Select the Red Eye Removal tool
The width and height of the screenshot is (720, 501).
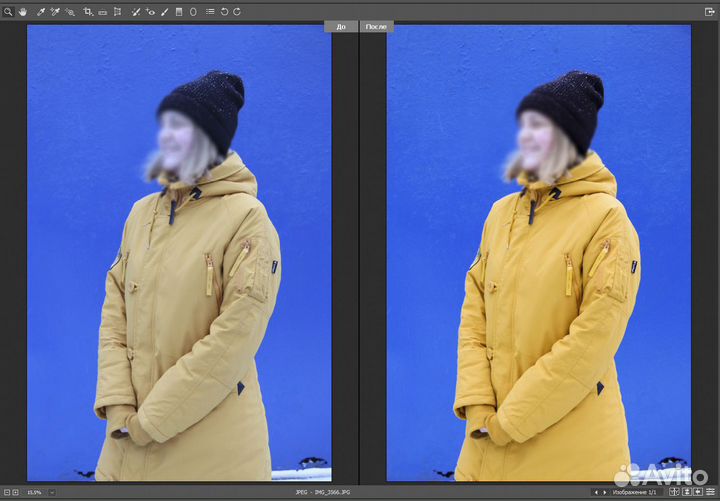coord(150,12)
